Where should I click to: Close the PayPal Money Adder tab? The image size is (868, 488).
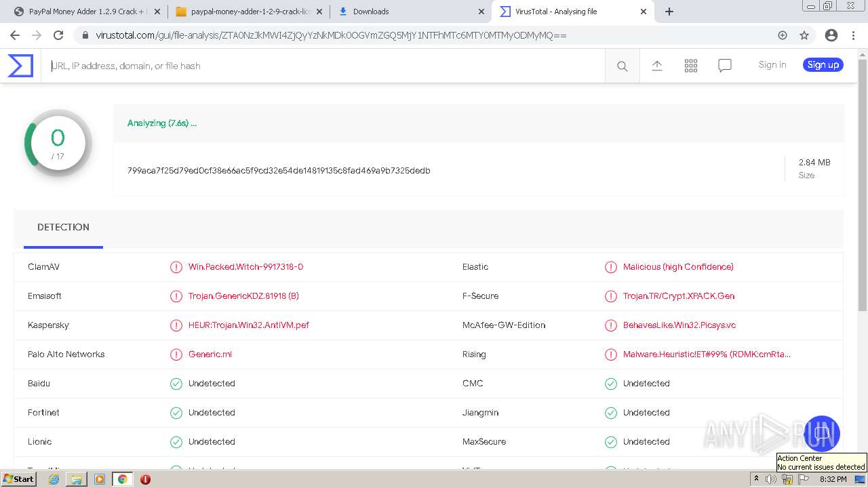[x=157, y=12]
